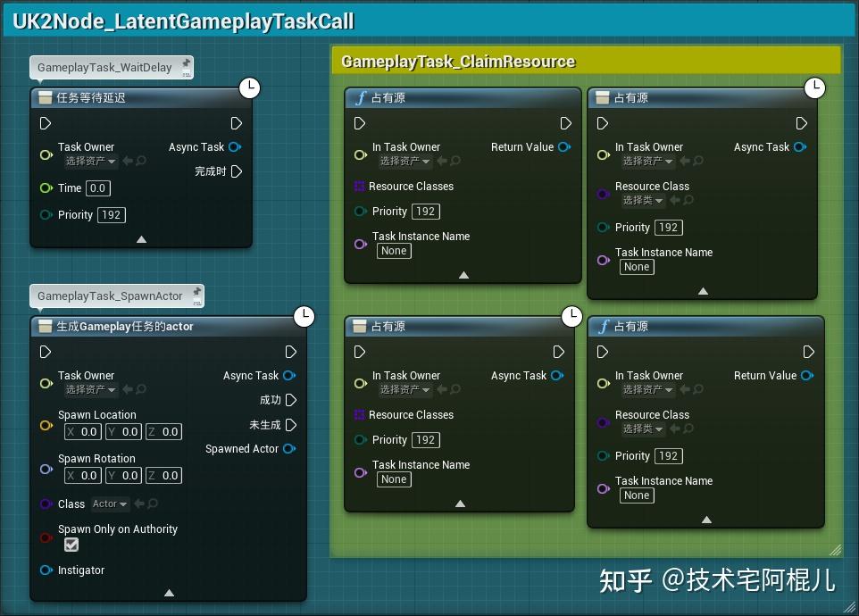Click the Resource Classes array grid pin
The width and height of the screenshot is (859, 616).
(x=357, y=186)
